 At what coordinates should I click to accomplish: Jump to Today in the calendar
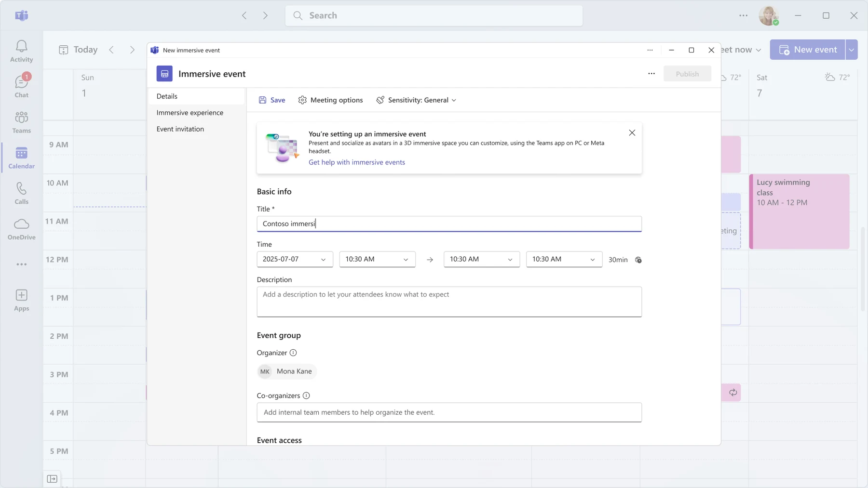pos(78,50)
